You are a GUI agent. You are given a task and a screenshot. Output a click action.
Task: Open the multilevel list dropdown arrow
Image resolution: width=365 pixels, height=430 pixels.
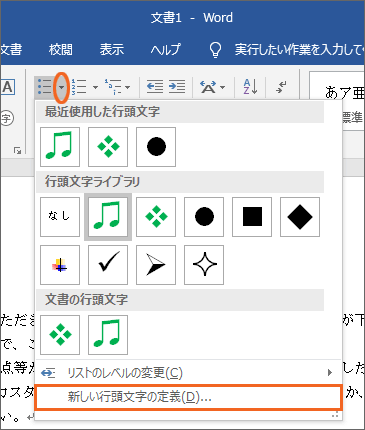pyautogui.click(x=127, y=87)
